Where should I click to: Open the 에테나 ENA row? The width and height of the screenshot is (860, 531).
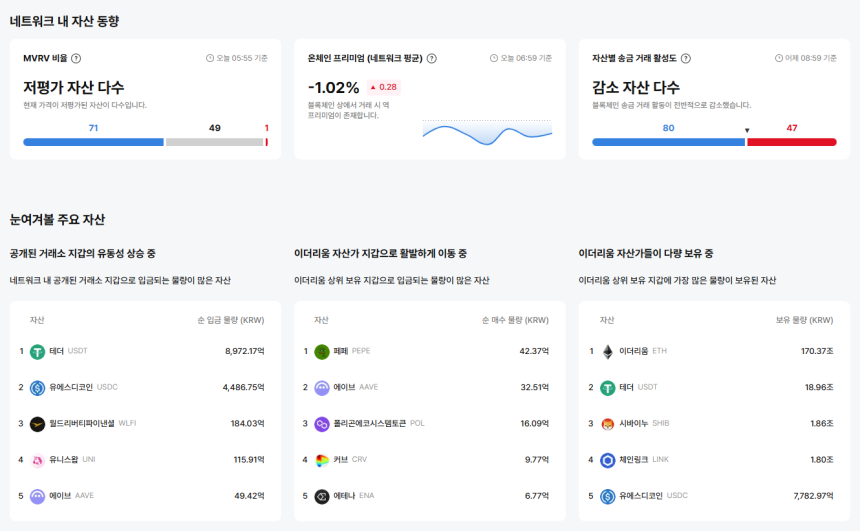(x=429, y=496)
